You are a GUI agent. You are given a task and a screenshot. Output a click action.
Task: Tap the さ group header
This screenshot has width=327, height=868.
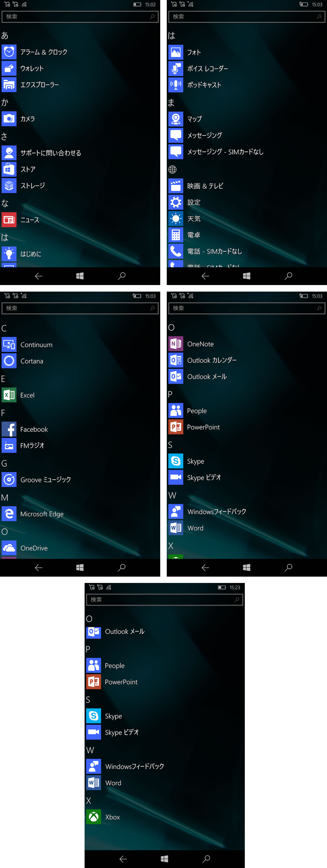[x=4, y=136]
